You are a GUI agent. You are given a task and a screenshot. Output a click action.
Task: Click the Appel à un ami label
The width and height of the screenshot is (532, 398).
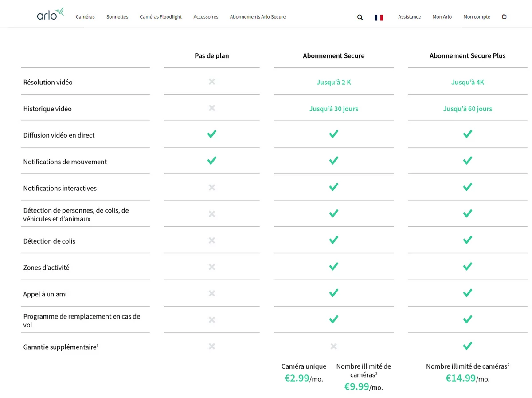coord(45,294)
